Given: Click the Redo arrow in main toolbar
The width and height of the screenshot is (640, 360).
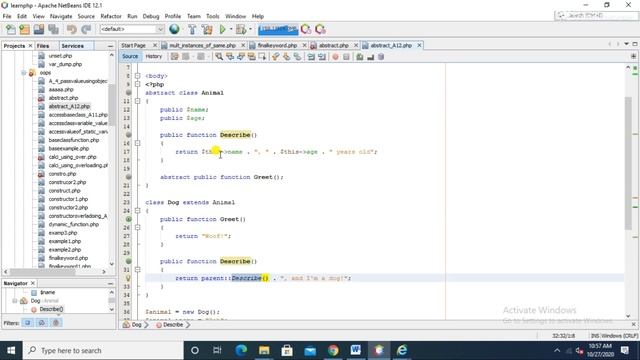Looking at the screenshot, I should [x=86, y=29].
